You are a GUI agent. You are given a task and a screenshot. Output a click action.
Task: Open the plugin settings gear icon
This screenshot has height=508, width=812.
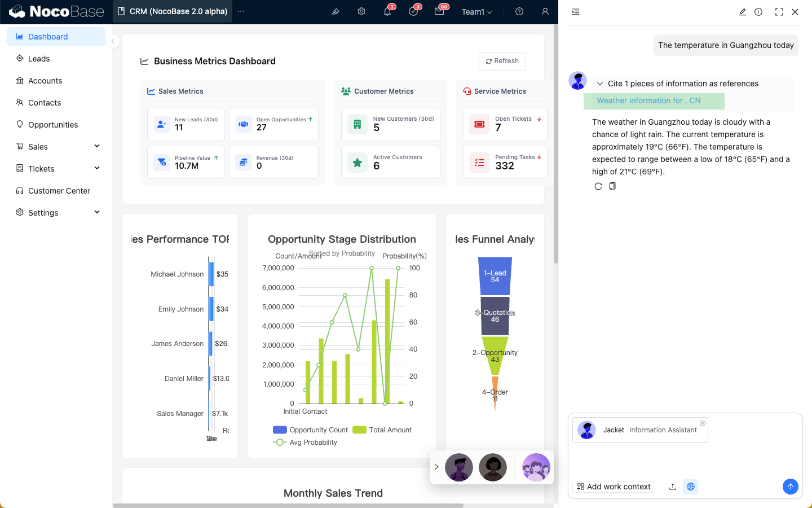[x=361, y=12]
